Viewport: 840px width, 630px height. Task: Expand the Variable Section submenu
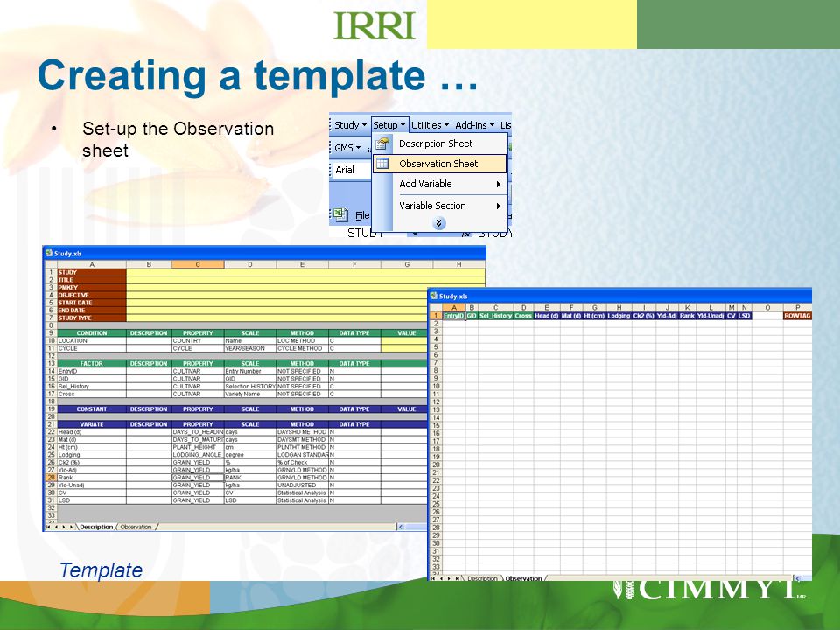click(440, 206)
